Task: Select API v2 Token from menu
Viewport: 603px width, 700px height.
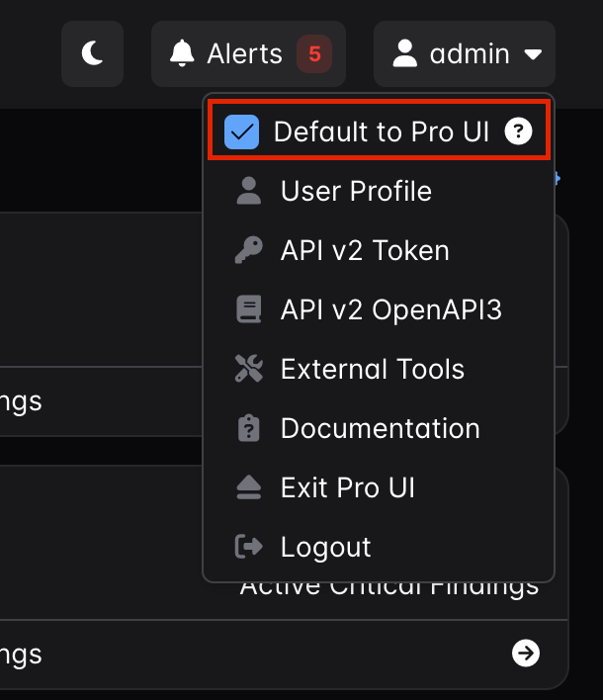Action: pyautogui.click(x=365, y=250)
